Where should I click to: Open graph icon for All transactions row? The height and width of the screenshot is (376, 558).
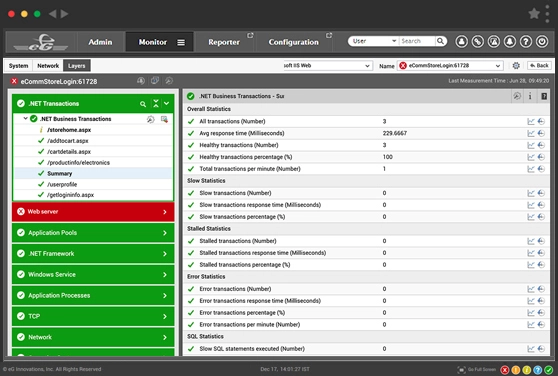(x=531, y=122)
